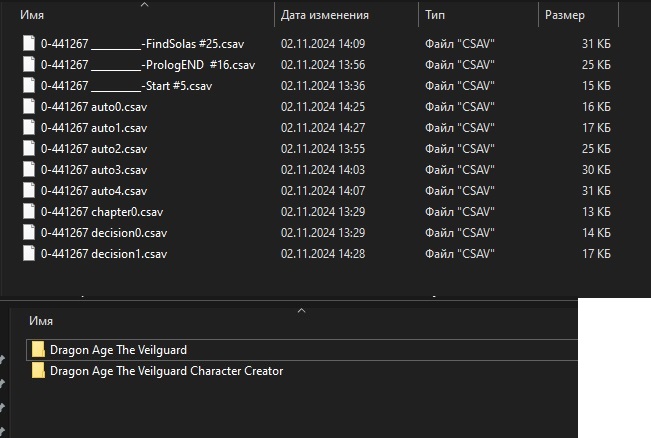651x438 pixels.
Task: Click file icon of auto1.csav
Action: click(29, 127)
